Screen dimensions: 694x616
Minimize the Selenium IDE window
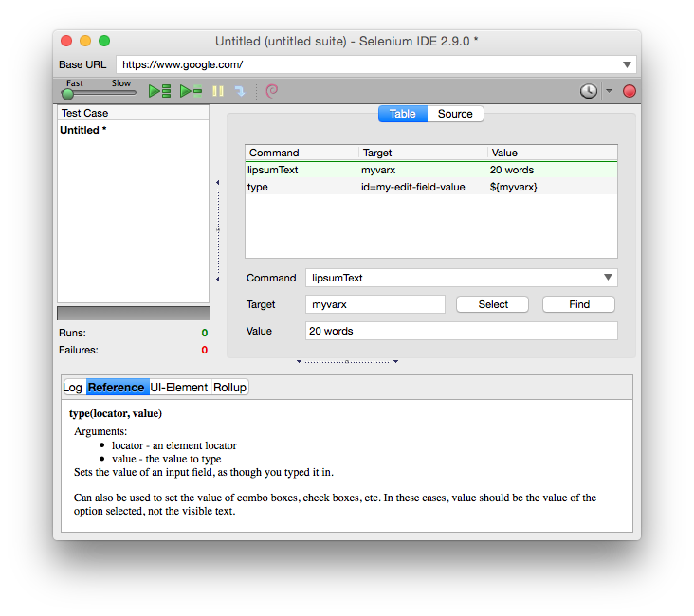pos(85,41)
